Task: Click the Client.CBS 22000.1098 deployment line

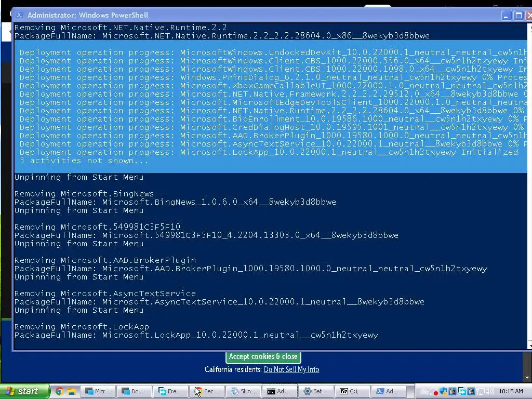Action: (x=273, y=69)
